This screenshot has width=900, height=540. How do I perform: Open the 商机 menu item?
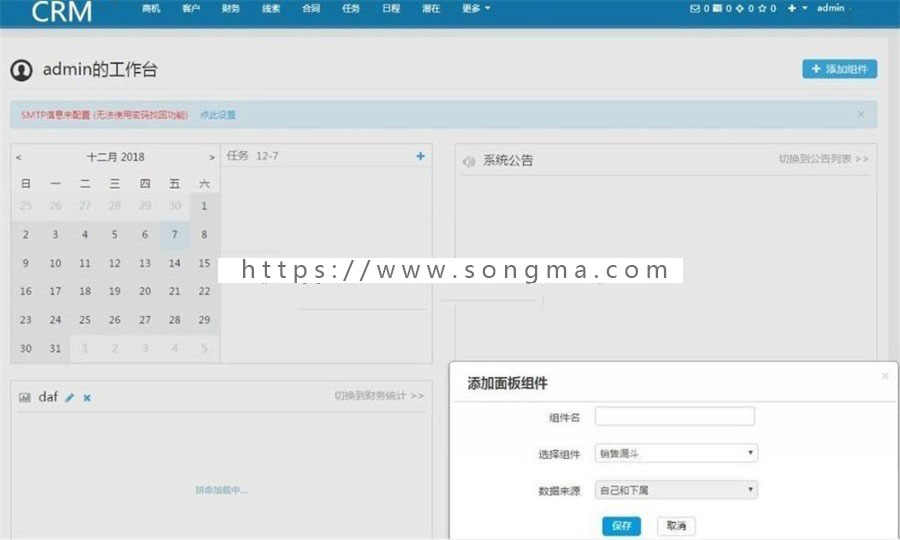point(151,8)
